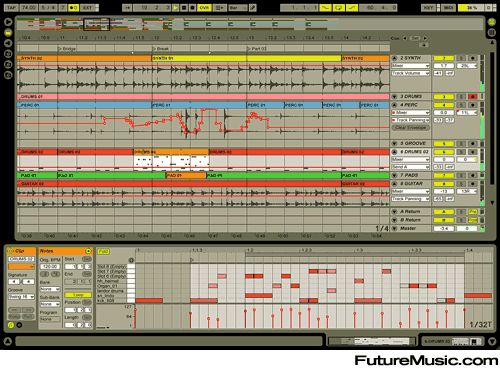Jump to the next locator arrow
500x370 pixels.
tap(425, 38)
